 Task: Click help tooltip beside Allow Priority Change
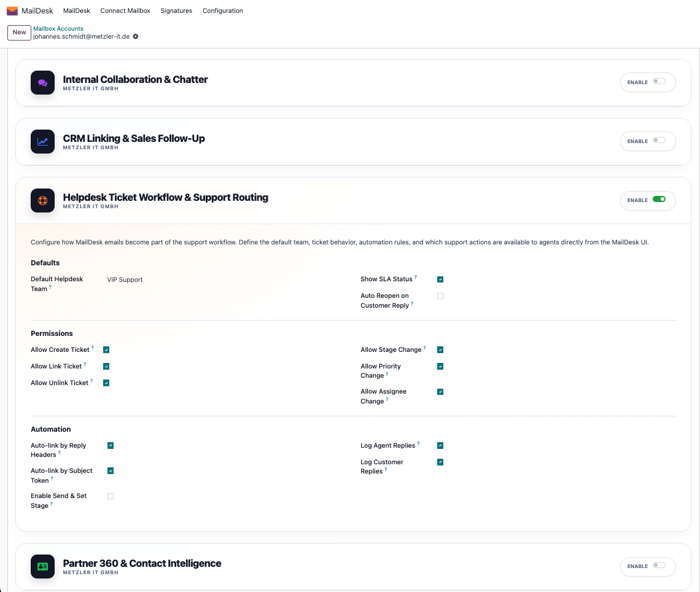(387, 373)
